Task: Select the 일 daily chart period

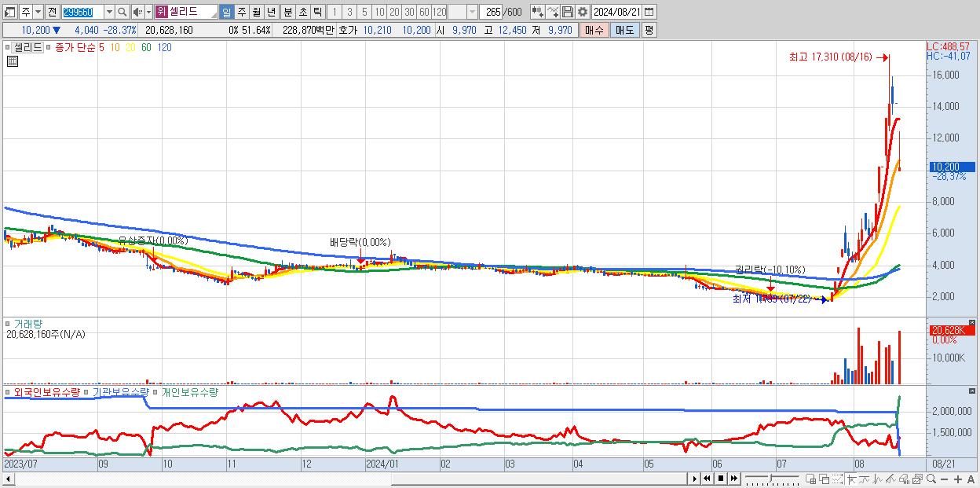Action: click(x=227, y=12)
